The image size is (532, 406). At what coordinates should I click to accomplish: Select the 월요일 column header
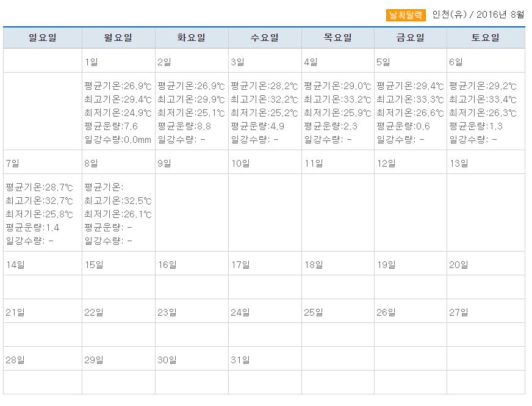point(118,38)
